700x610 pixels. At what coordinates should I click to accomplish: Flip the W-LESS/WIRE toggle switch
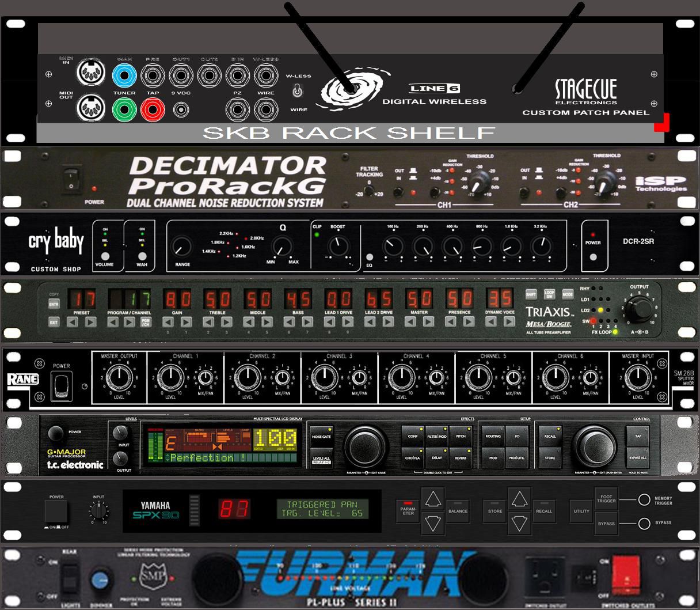click(298, 92)
